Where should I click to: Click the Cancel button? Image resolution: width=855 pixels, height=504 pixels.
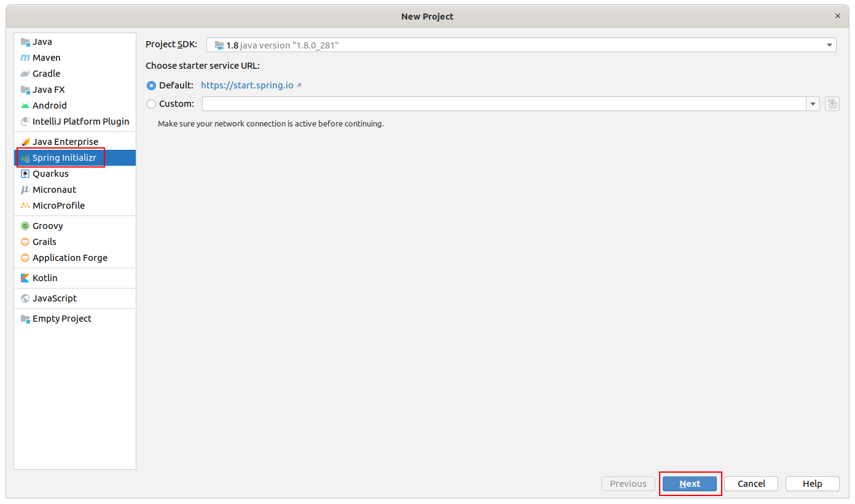(x=751, y=484)
